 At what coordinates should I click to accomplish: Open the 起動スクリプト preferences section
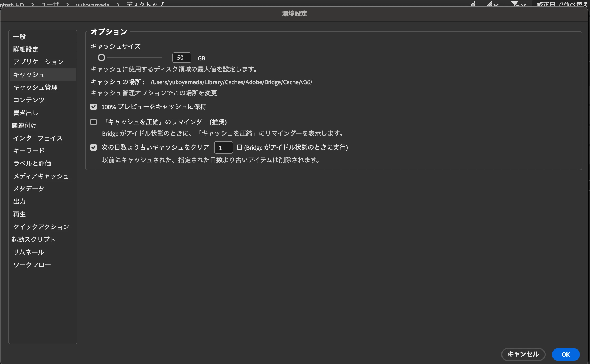34,239
